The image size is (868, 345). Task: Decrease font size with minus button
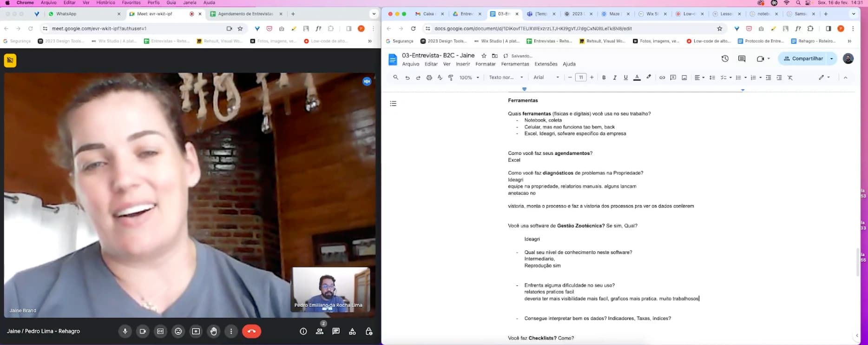coord(570,78)
